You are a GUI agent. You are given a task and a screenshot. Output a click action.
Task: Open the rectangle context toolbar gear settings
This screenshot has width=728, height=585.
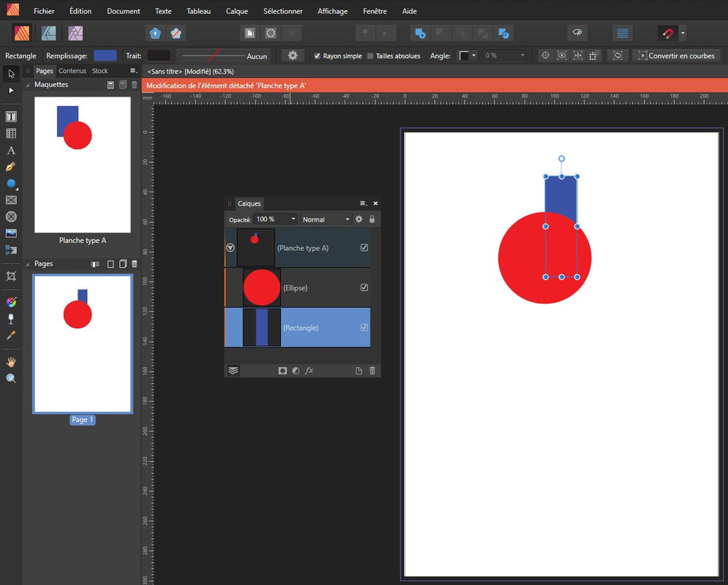pos(293,56)
